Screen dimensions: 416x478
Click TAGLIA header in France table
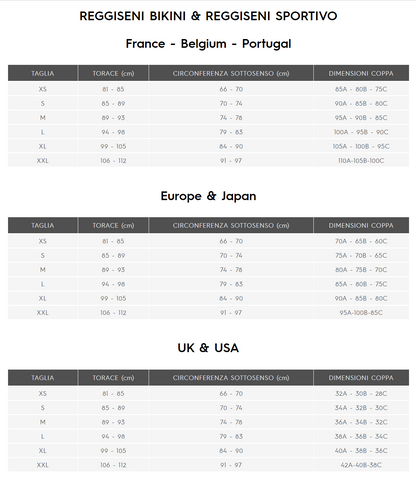[43, 73]
